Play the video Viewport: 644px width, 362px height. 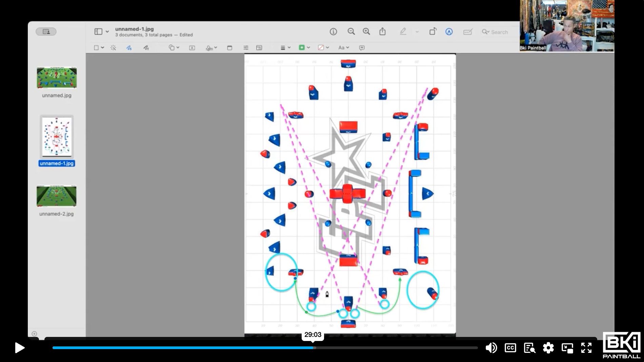20,348
